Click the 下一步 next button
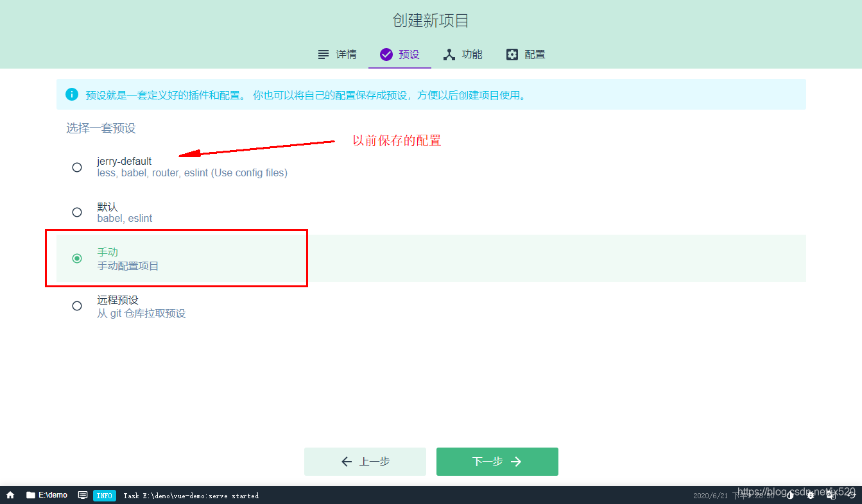This screenshot has width=862, height=504. [x=497, y=462]
